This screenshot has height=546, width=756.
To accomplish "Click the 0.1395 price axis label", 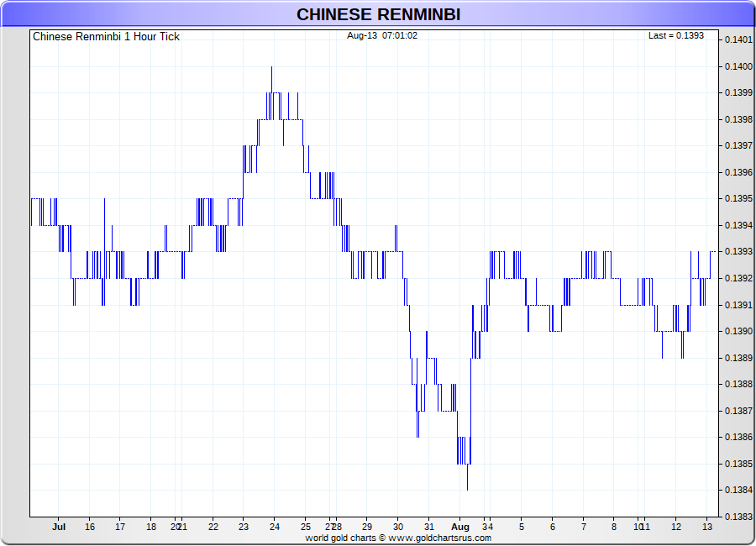I will tap(738, 199).
